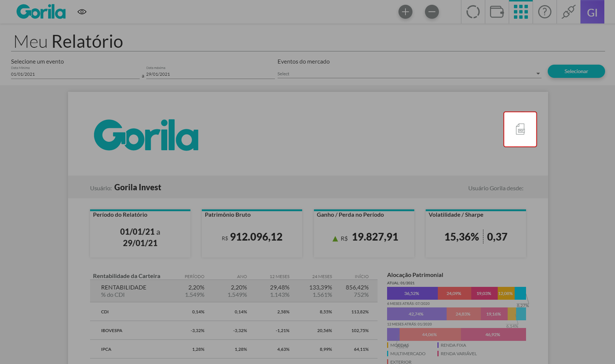The width and height of the screenshot is (615, 364).
Task: Click the RENDA FIXA legend entry
Action: (452, 345)
